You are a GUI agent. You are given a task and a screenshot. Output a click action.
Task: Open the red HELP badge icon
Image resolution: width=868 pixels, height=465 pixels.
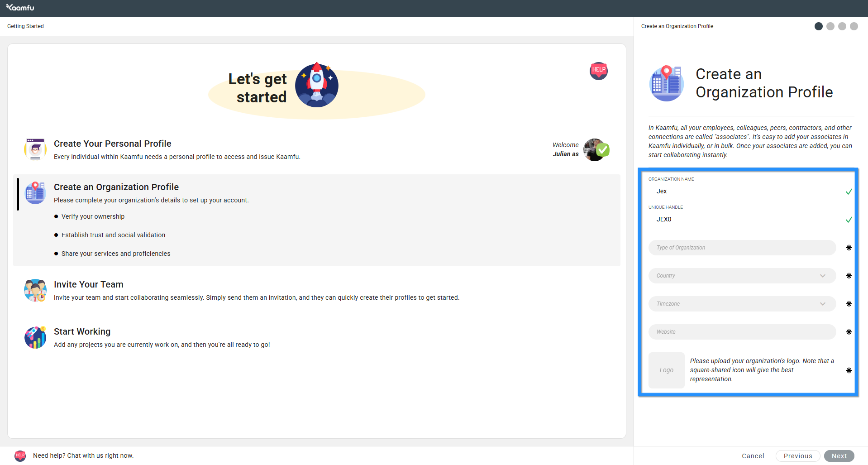pos(598,71)
